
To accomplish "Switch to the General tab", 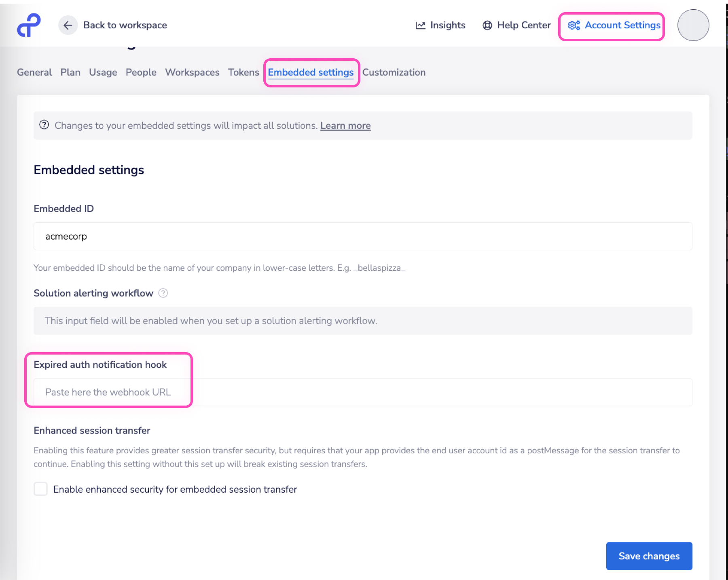I will [x=34, y=72].
